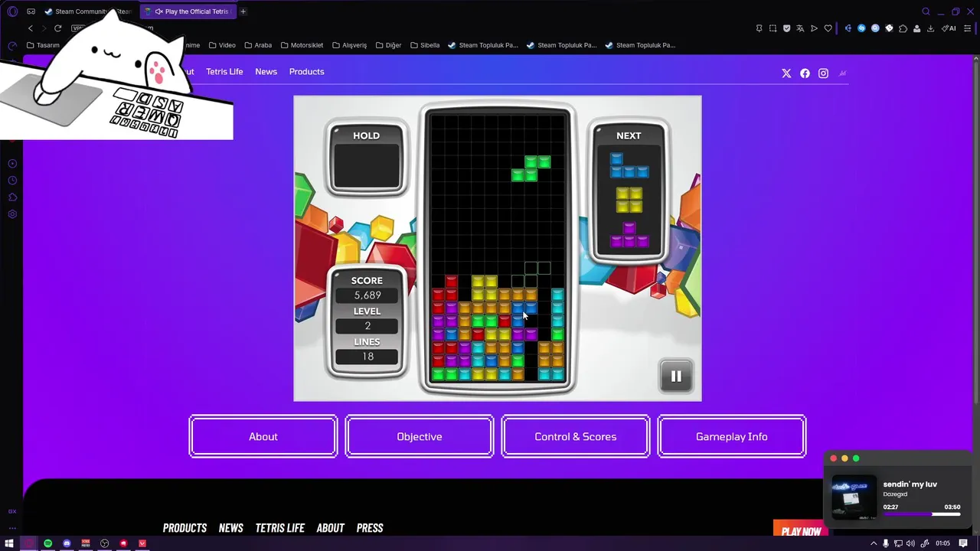Show hidden system tray icons
This screenshot has width=980, height=551.
pos(874,543)
